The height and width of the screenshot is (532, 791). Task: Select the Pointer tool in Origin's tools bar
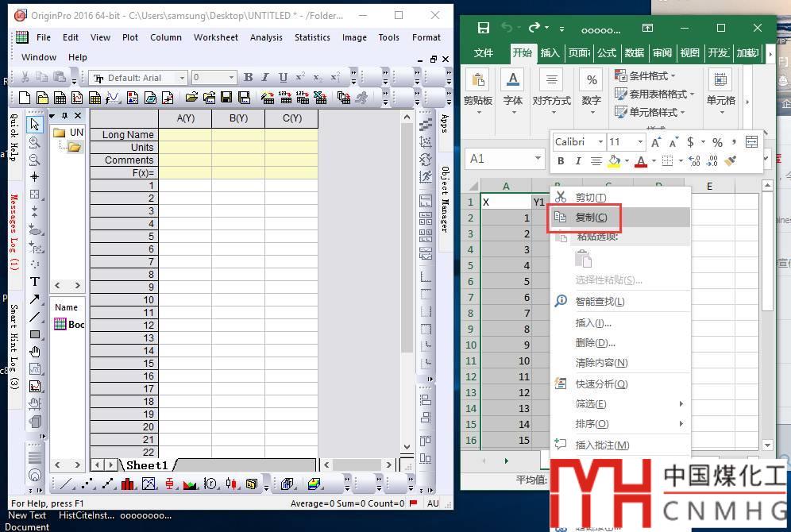(x=34, y=124)
